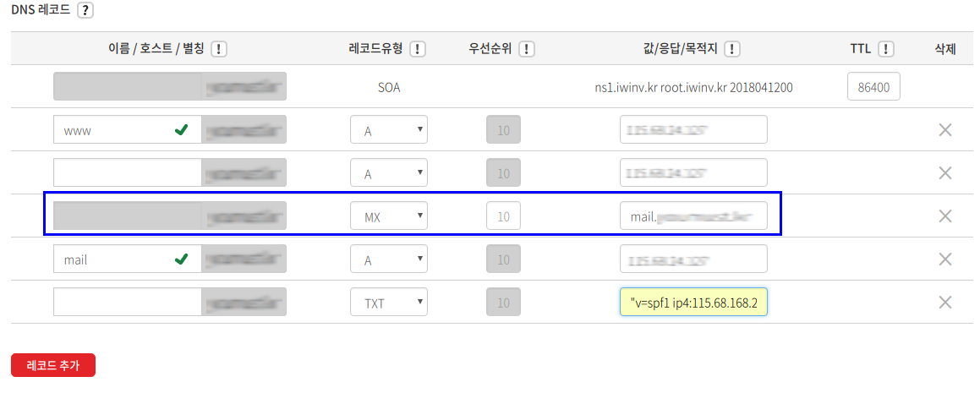Click the SOA TTL field showing 86400
The width and height of the screenshot is (980, 393).
[873, 87]
